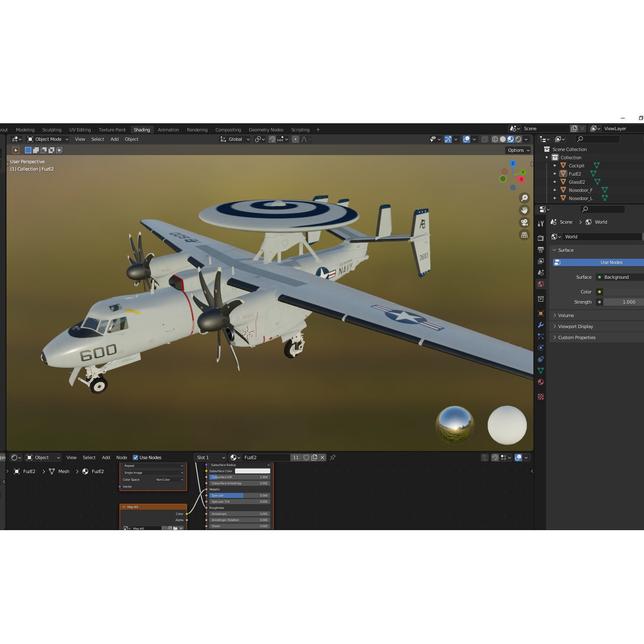Screen dimensions: 644x644
Task: Open the Render properties tab
Action: [x=541, y=238]
